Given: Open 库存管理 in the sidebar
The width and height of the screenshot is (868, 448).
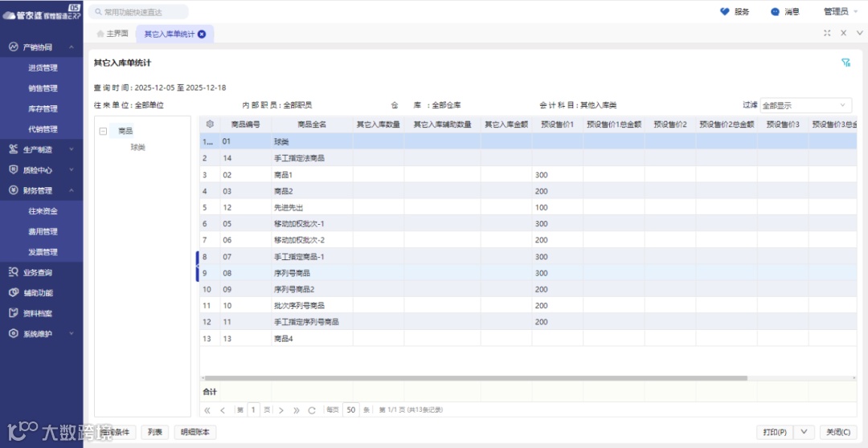Looking at the screenshot, I should (x=43, y=108).
